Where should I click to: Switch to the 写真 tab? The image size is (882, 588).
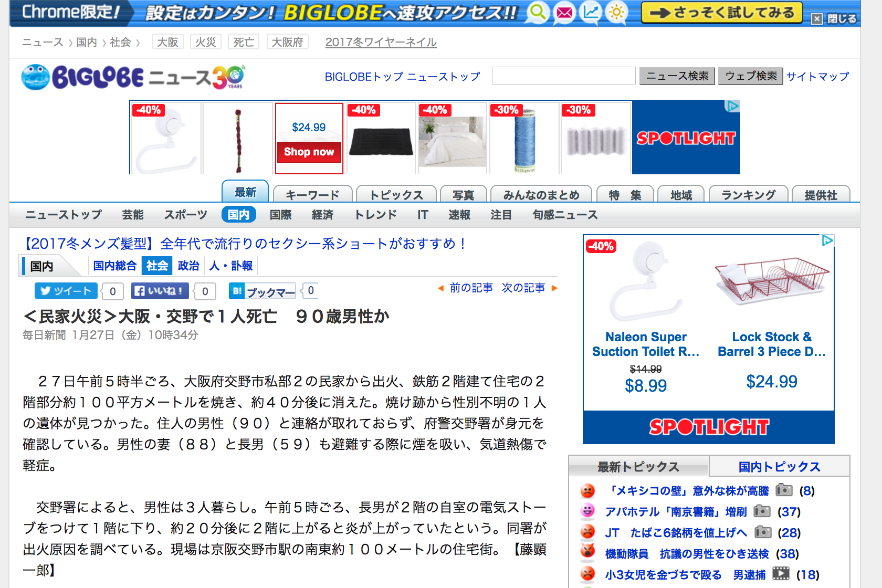pos(464,194)
